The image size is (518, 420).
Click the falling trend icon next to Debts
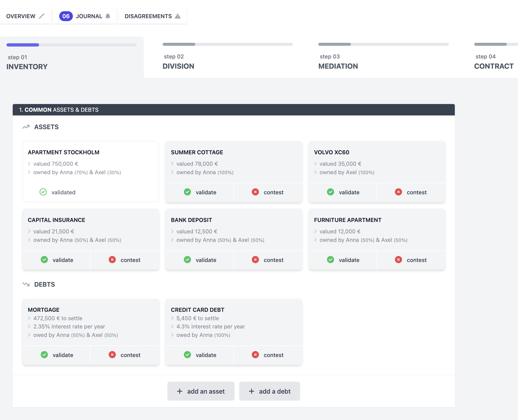pos(26,284)
